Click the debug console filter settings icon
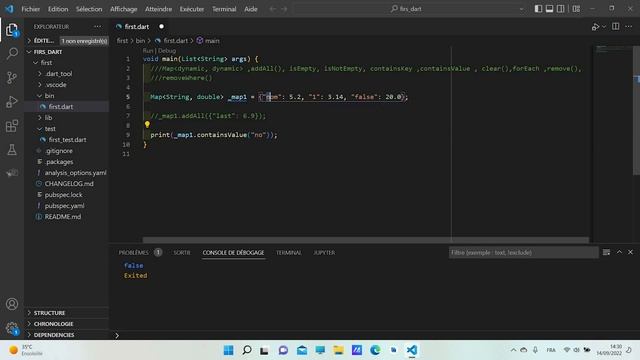The height and width of the screenshot is (360, 640). 606,252
